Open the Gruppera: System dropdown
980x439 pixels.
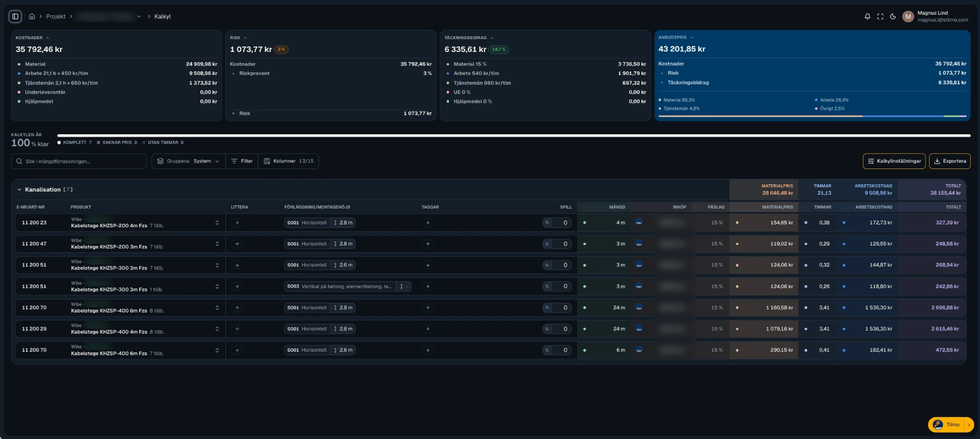(x=189, y=161)
